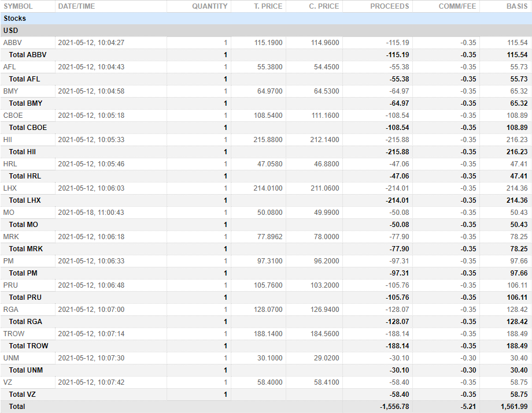Click the UNM symbol cell
This screenshot has height=413, width=532.
[11, 359]
